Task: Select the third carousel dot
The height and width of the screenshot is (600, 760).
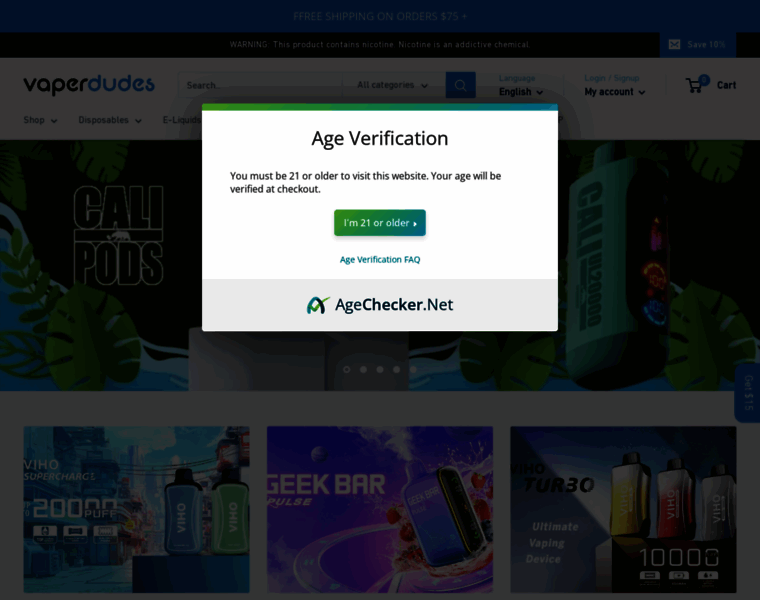Action: [x=380, y=369]
